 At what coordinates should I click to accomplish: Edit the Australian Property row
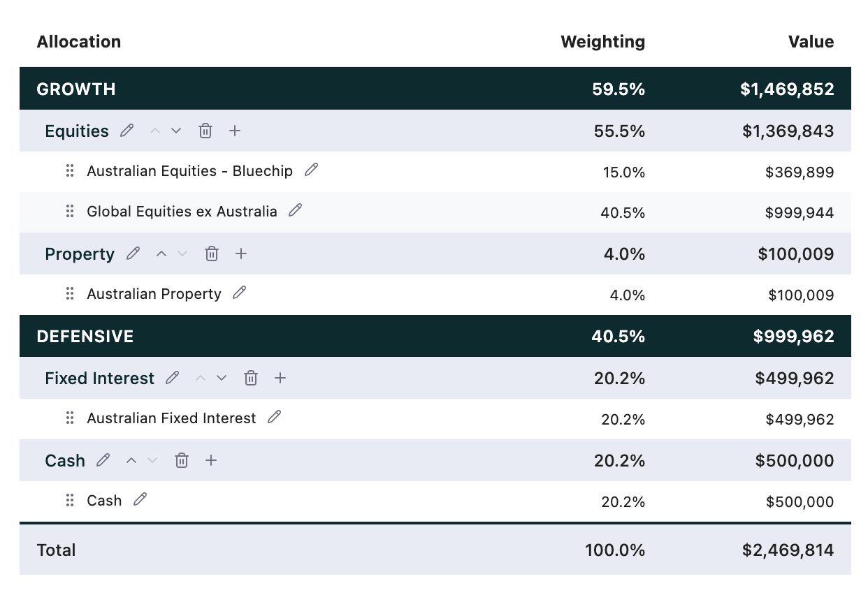pyautogui.click(x=240, y=293)
